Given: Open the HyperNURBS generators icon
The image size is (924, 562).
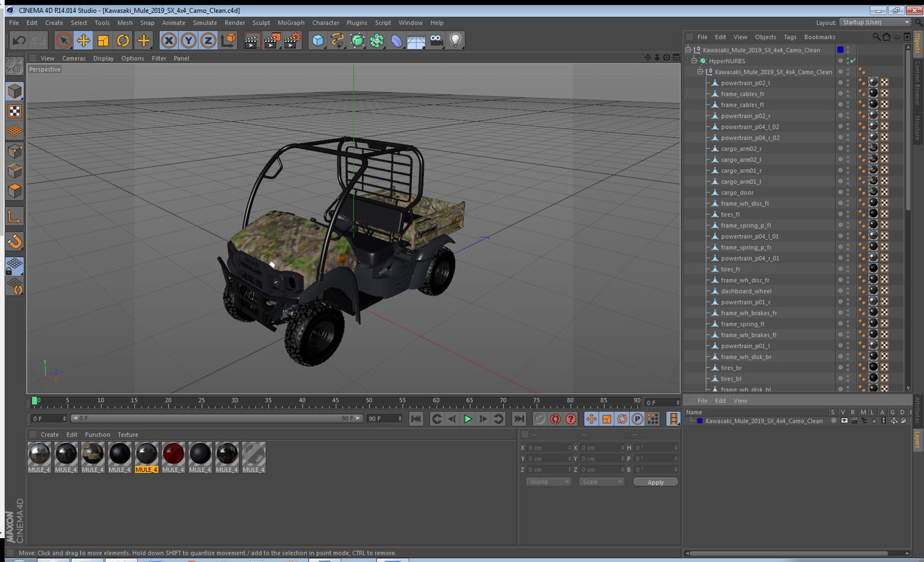Looking at the screenshot, I should click(357, 40).
